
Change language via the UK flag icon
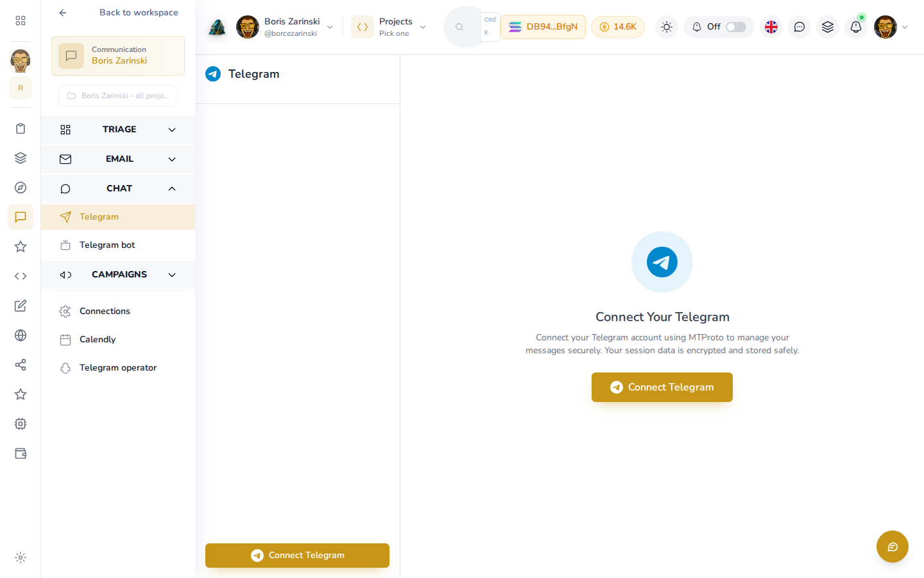[771, 27]
